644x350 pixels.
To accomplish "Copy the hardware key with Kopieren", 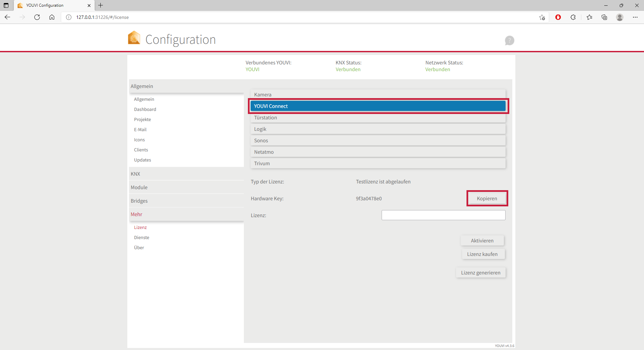I will pos(487,198).
